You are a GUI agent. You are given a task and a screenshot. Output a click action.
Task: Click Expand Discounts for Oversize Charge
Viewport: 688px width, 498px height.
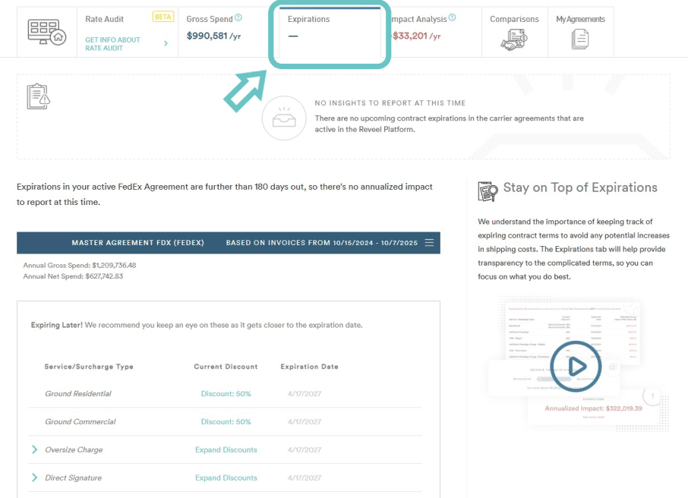(226, 450)
